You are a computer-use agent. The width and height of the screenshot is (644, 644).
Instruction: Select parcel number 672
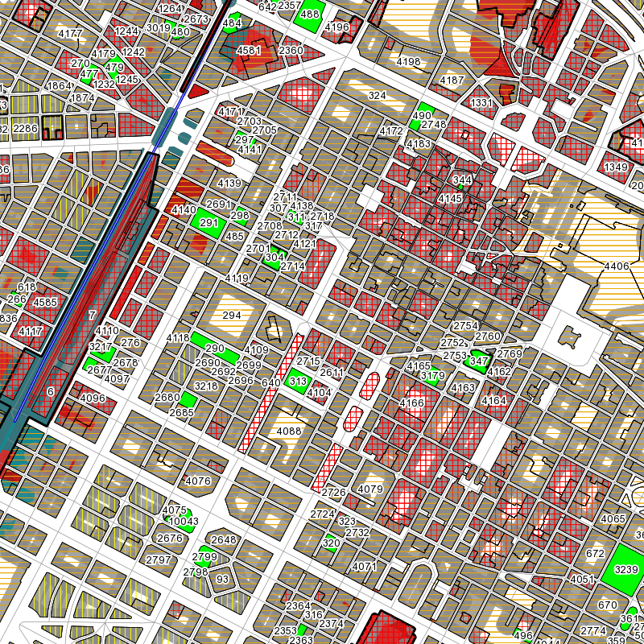point(595,554)
